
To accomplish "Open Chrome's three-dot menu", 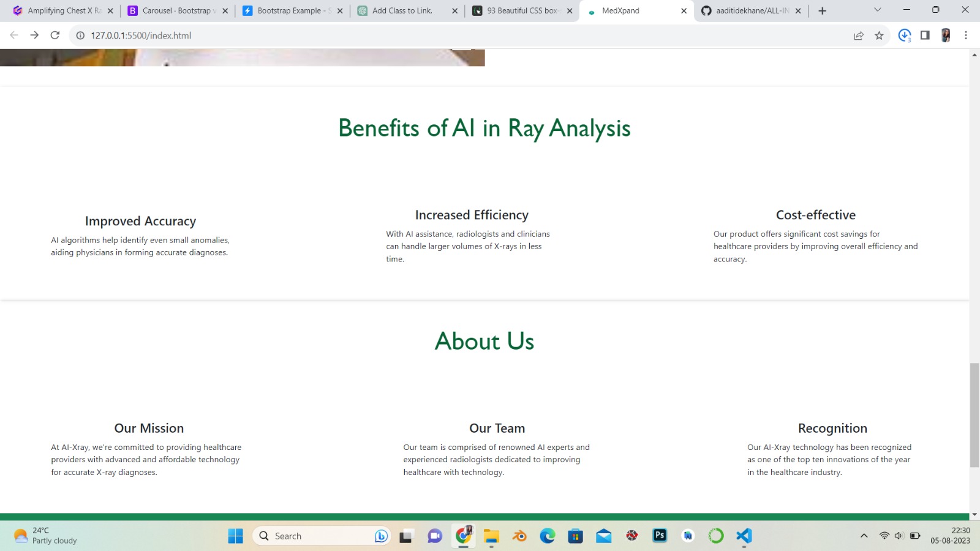I will pyautogui.click(x=966, y=36).
